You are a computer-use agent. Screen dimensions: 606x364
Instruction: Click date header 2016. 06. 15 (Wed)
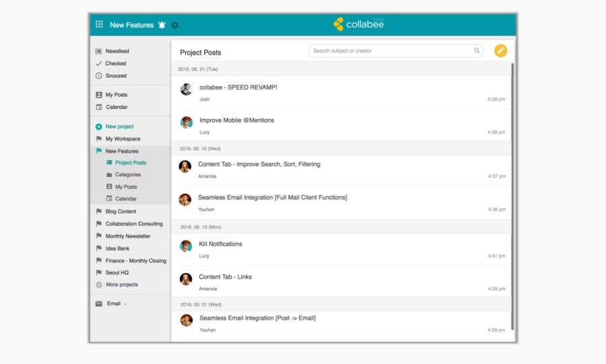coord(200,149)
